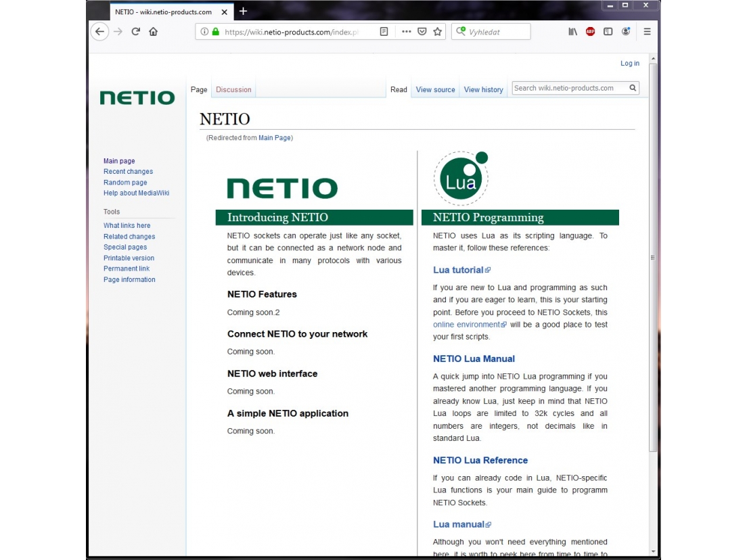Viewport: 747px width, 560px height.
Task: Select the Read tab
Action: (399, 89)
